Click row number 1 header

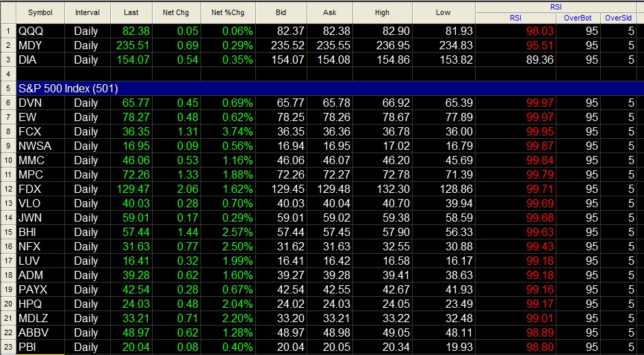point(8,31)
